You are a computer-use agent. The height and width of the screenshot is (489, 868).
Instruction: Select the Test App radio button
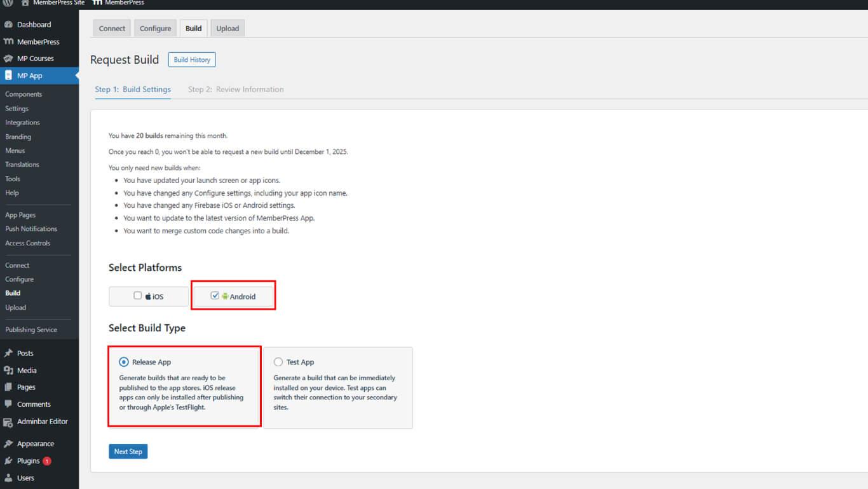point(278,362)
